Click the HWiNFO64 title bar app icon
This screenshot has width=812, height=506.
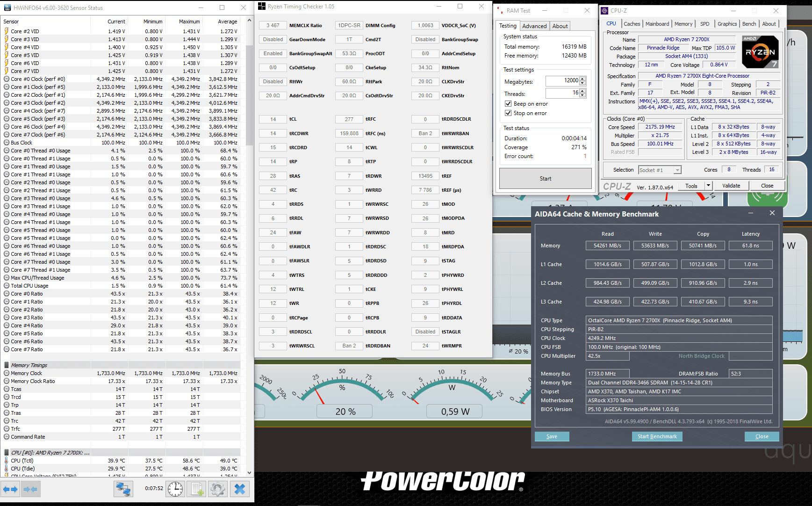7,7
